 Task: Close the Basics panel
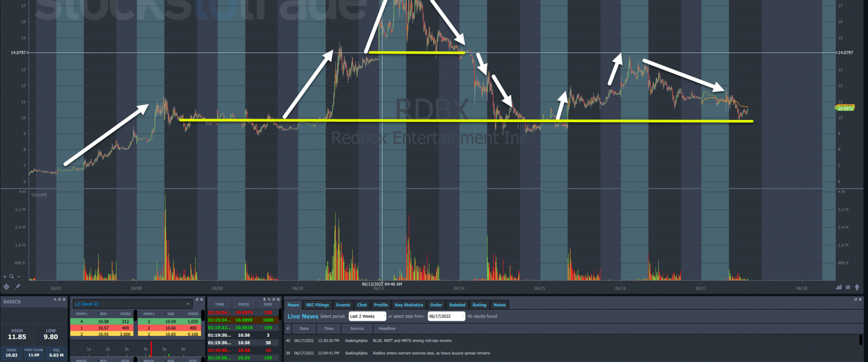coord(64,300)
